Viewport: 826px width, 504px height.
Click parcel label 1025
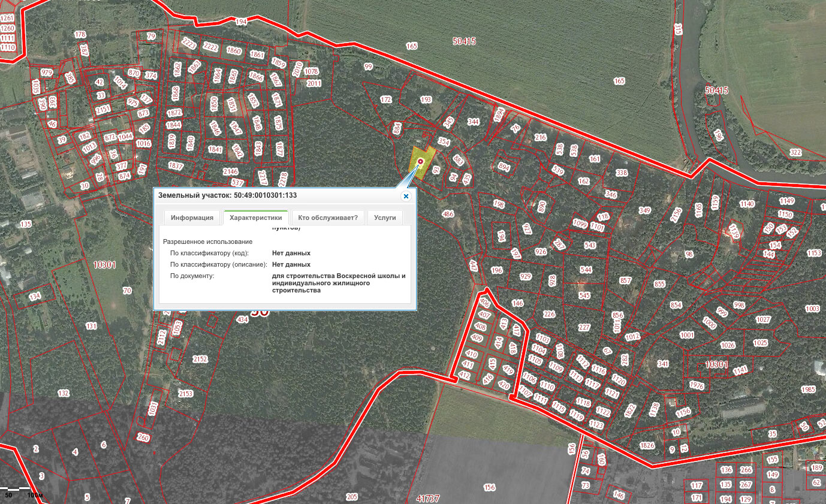[x=760, y=343]
